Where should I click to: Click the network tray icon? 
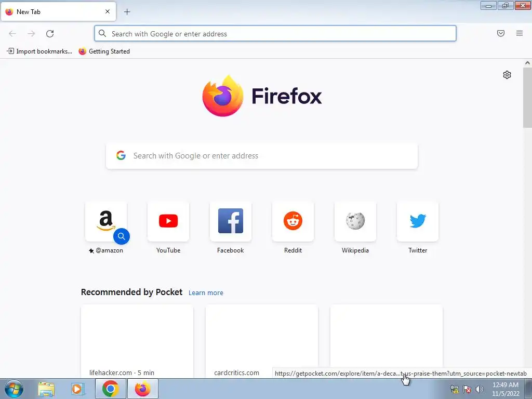click(x=454, y=389)
